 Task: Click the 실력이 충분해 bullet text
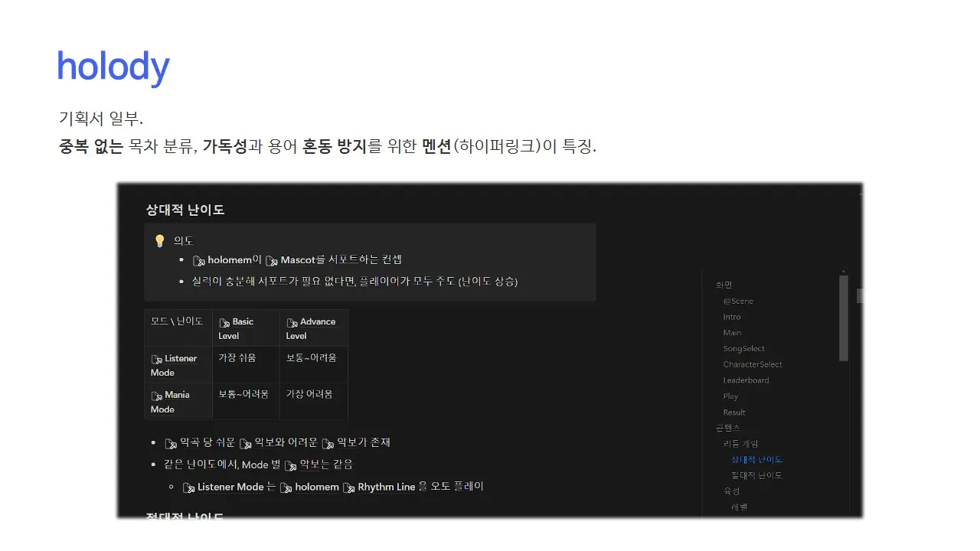click(x=354, y=282)
